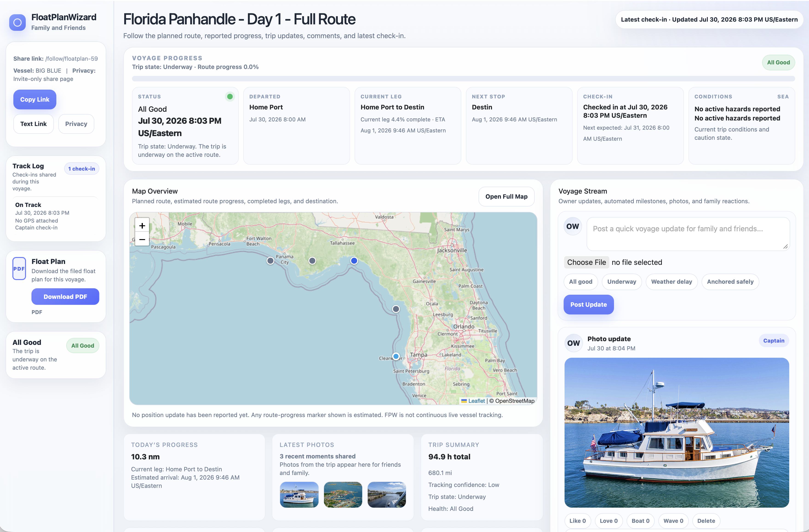Select the gray waypoint marker west of Panama City
Image resolution: width=809 pixels, height=532 pixels.
coord(270,261)
